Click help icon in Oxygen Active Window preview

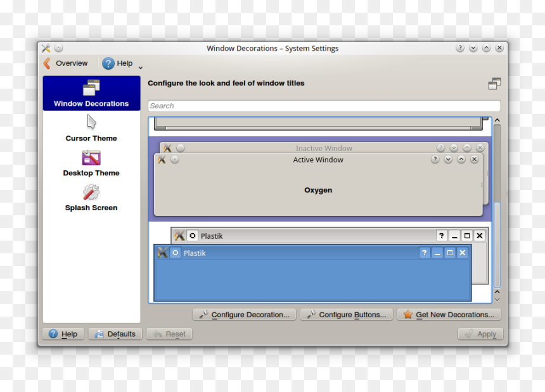pyautogui.click(x=435, y=160)
